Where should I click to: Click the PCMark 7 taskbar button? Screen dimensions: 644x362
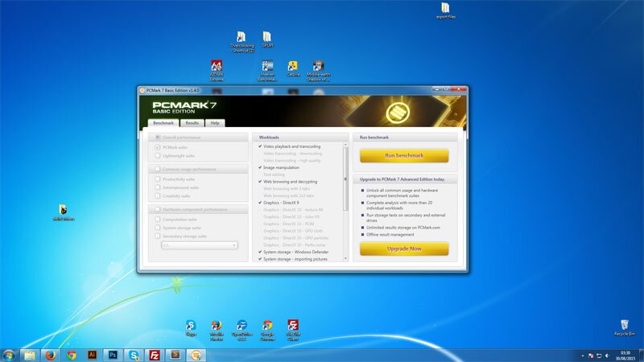point(196,355)
